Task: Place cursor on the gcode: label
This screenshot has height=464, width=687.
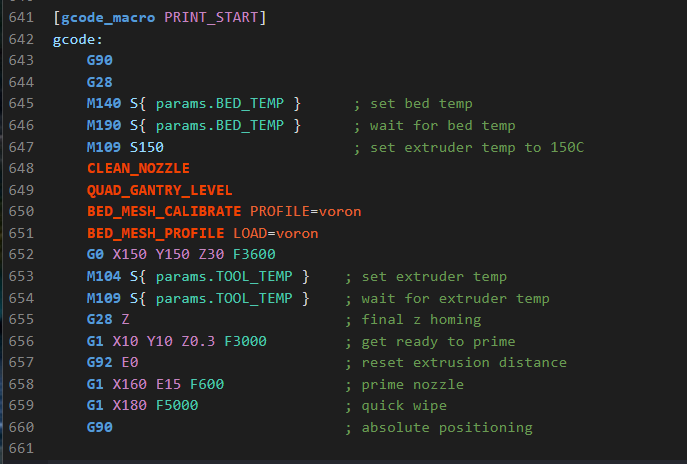Action: pyautogui.click(x=78, y=40)
